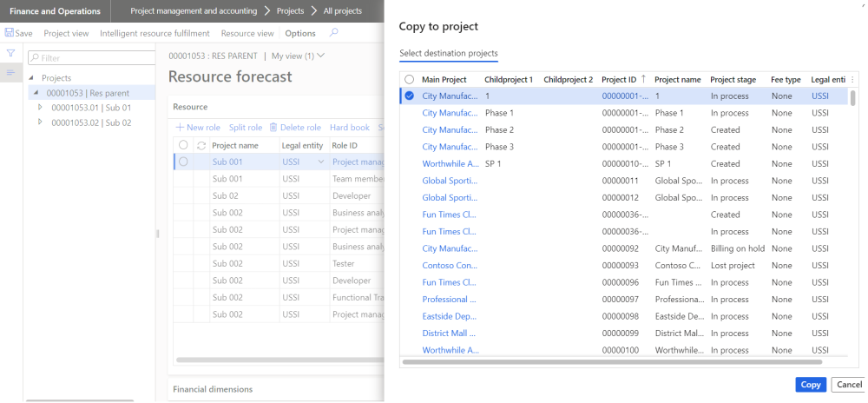868x403 pixels.
Task: Click the plus icon for New role
Action: pos(180,128)
